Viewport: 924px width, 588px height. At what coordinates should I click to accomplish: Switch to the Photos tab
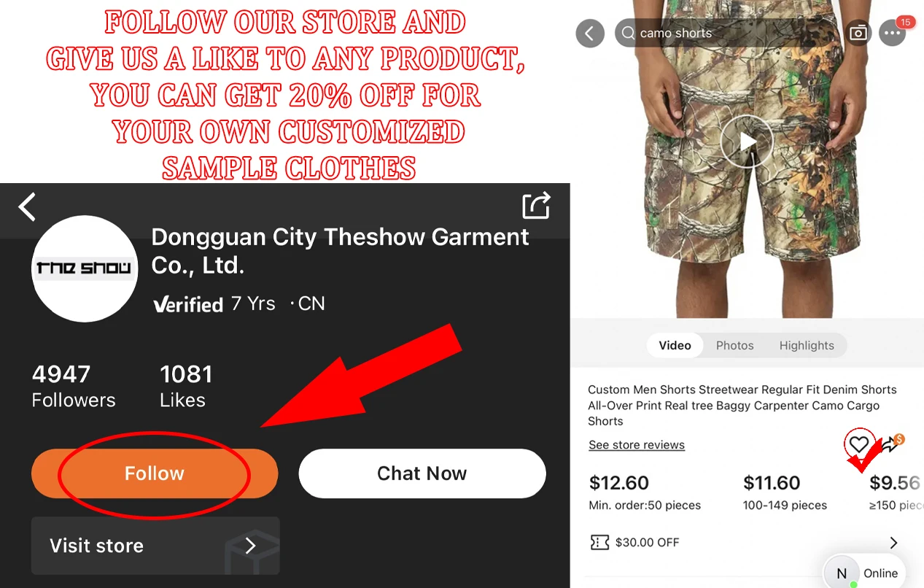click(x=734, y=345)
